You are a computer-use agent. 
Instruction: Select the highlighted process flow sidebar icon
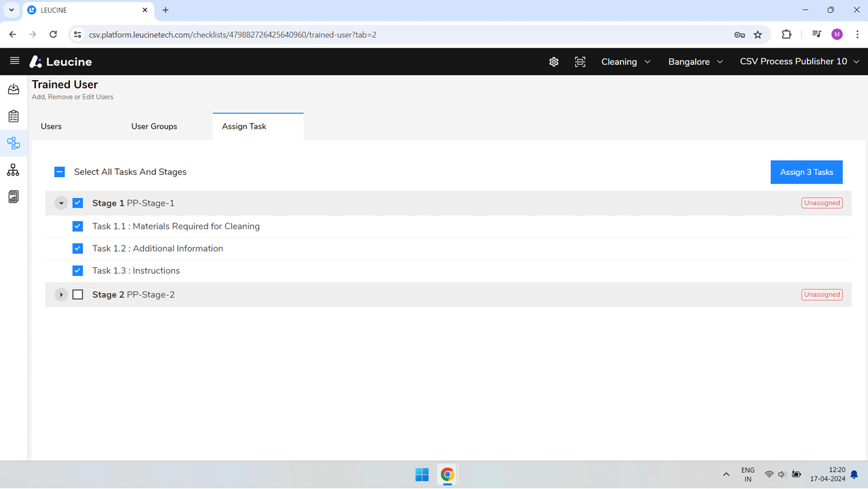(x=14, y=143)
